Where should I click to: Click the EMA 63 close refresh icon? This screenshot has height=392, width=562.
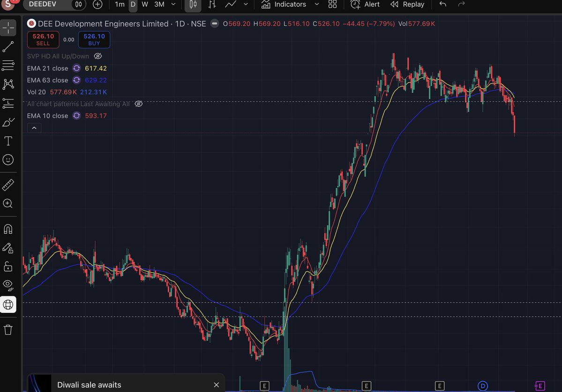pyautogui.click(x=76, y=80)
